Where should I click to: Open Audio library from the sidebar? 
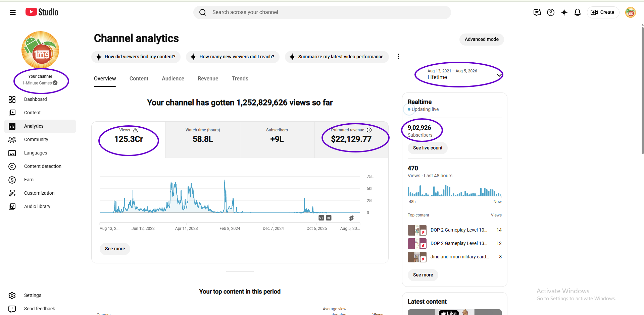40,206
